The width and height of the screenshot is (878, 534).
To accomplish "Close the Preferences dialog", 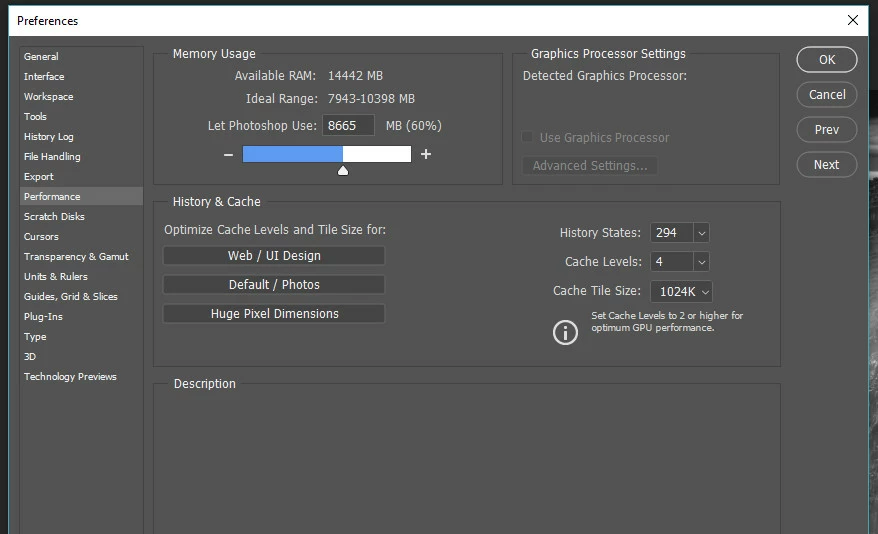I will coord(852,20).
